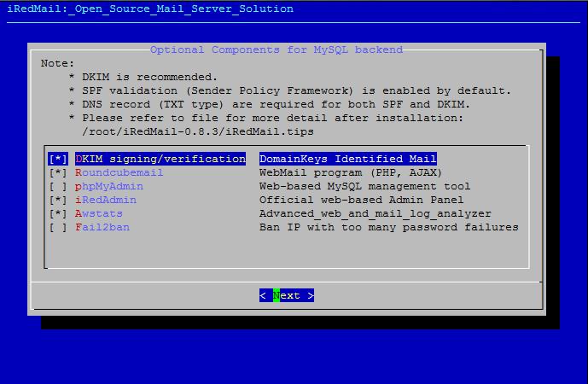Check the Fail2ban checkbox

pyautogui.click(x=58, y=227)
